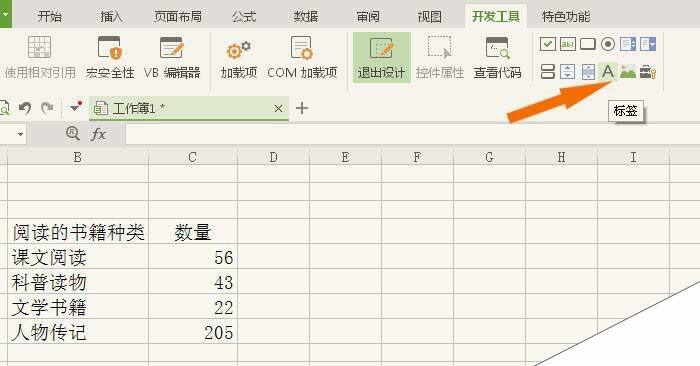The width and height of the screenshot is (700, 366).
Task: Open quick access toolbar customize dropdown
Action: (75, 107)
